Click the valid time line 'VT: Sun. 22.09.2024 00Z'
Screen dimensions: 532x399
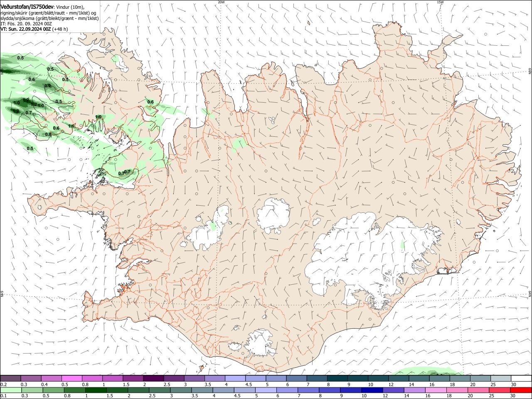click(x=26, y=29)
